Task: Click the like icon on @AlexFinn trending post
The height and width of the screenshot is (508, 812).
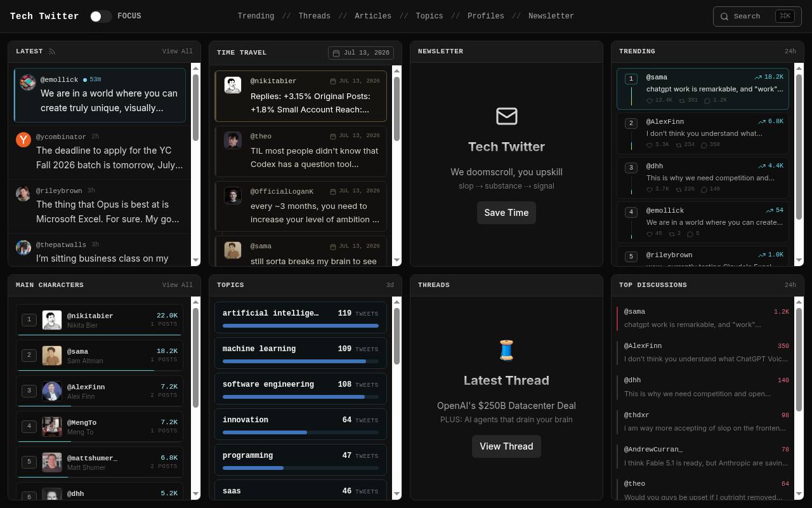Action: [x=650, y=145]
